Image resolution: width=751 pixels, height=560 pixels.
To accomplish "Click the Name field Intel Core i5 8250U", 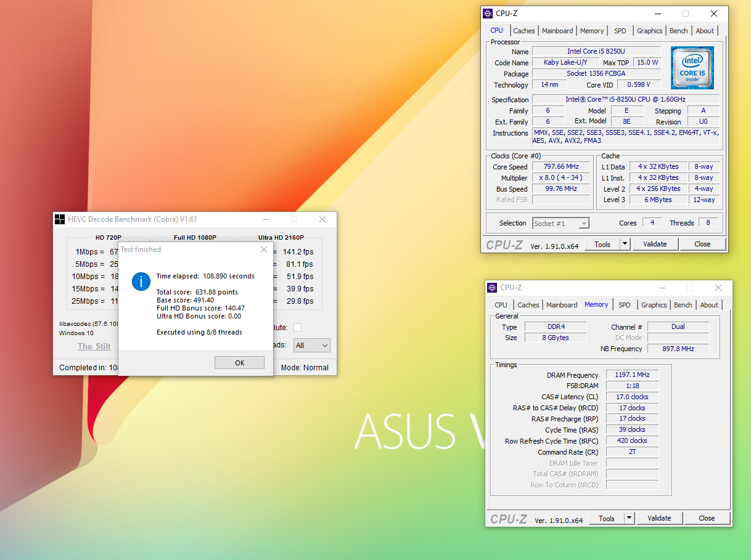I will click(596, 51).
